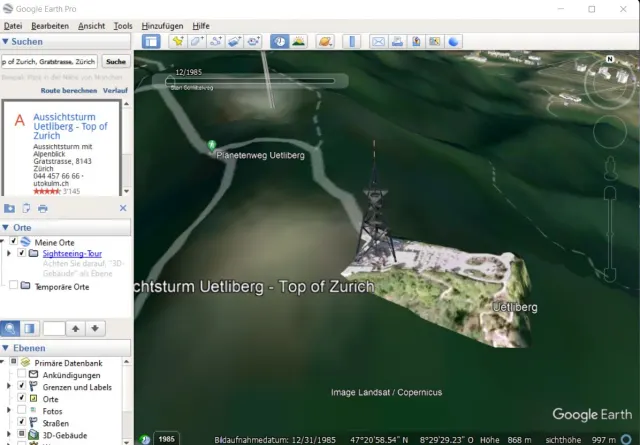Add a new placemark with the pin tool
The width and height of the screenshot is (640, 445).
pos(178,41)
